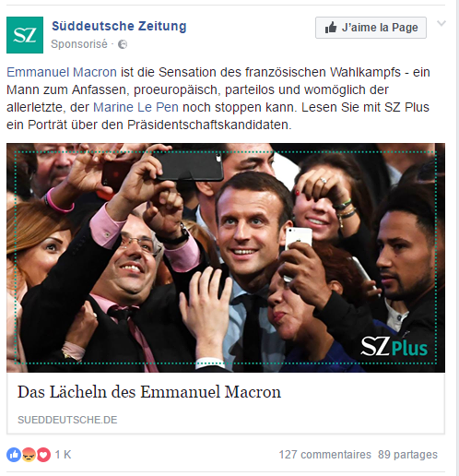459x476 pixels.
Task: Click the blue like reaction icon
Action: pos(14,455)
